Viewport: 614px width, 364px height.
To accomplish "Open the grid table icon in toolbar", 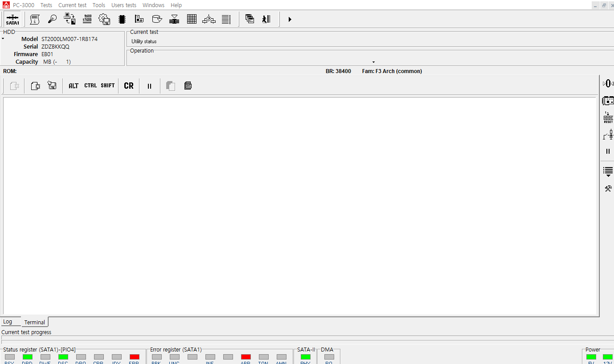I will pyautogui.click(x=192, y=19).
